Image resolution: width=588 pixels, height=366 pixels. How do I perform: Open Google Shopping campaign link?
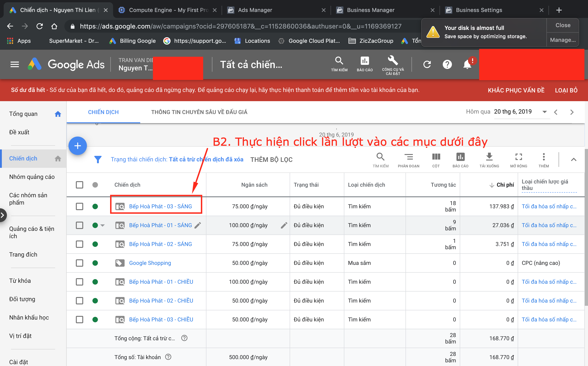tap(150, 263)
